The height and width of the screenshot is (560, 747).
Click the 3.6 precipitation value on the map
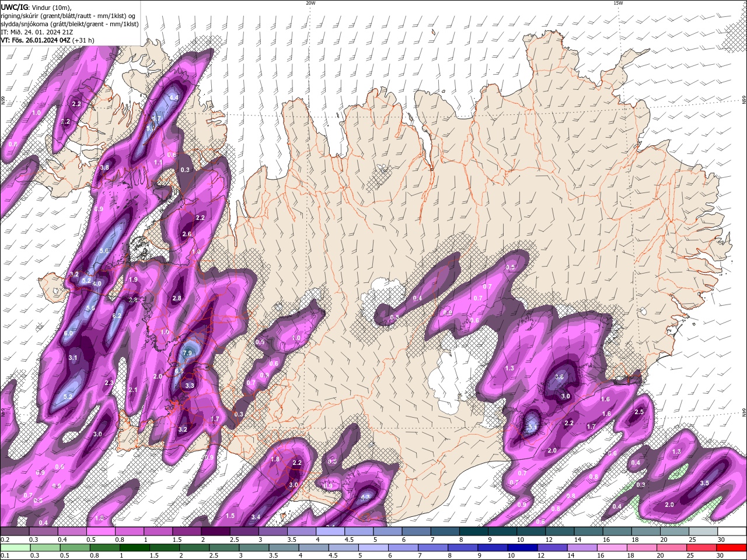coord(559,377)
